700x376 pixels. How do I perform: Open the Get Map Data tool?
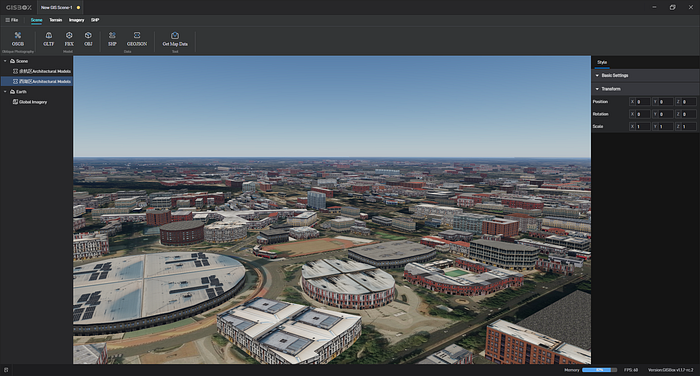pyautogui.click(x=175, y=39)
